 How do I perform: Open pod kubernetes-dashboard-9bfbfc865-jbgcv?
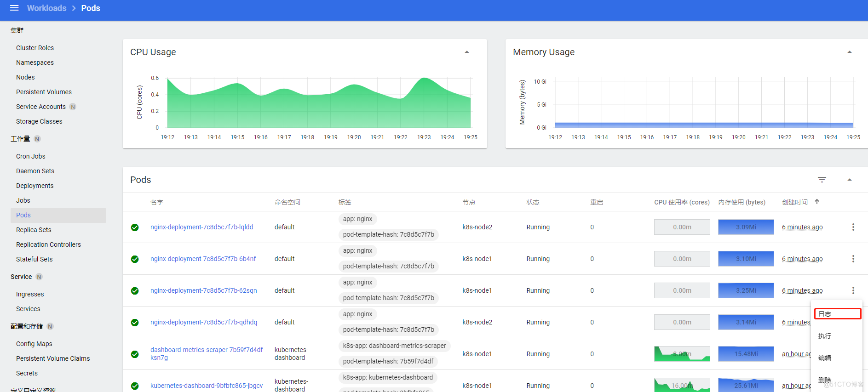(x=207, y=386)
